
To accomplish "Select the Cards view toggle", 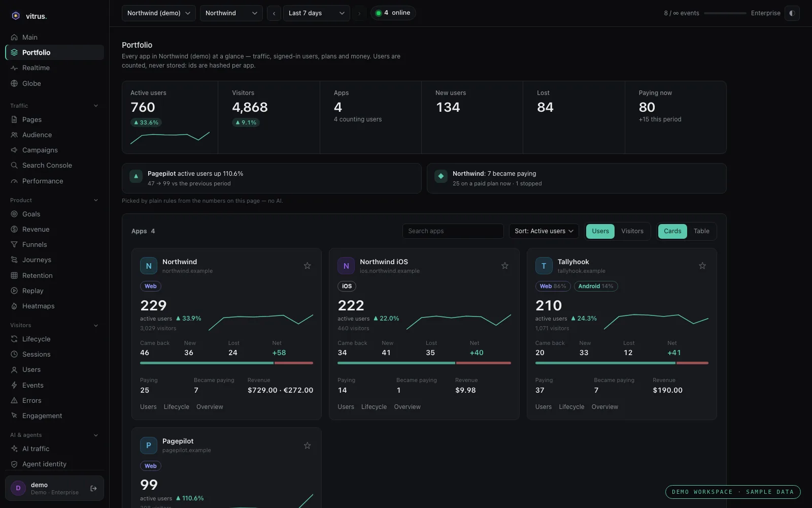I will click(672, 231).
